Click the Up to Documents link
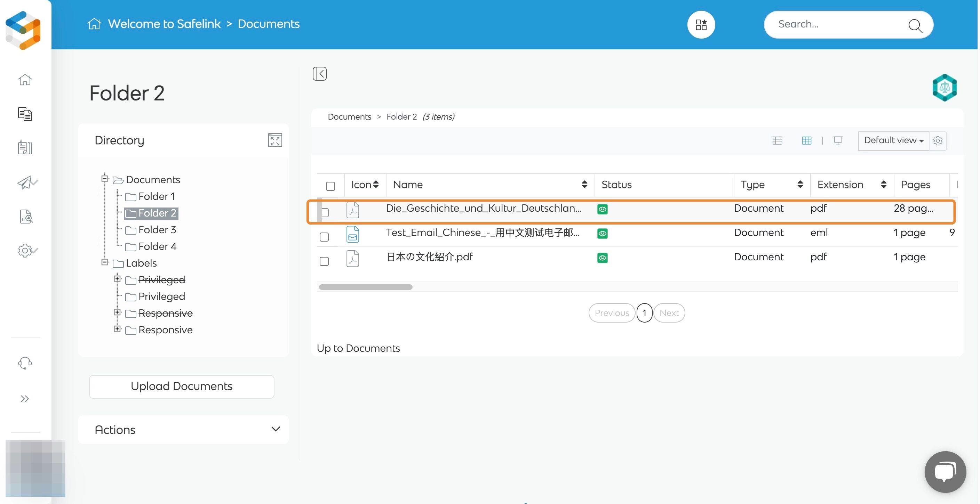The image size is (980, 504). click(358, 348)
